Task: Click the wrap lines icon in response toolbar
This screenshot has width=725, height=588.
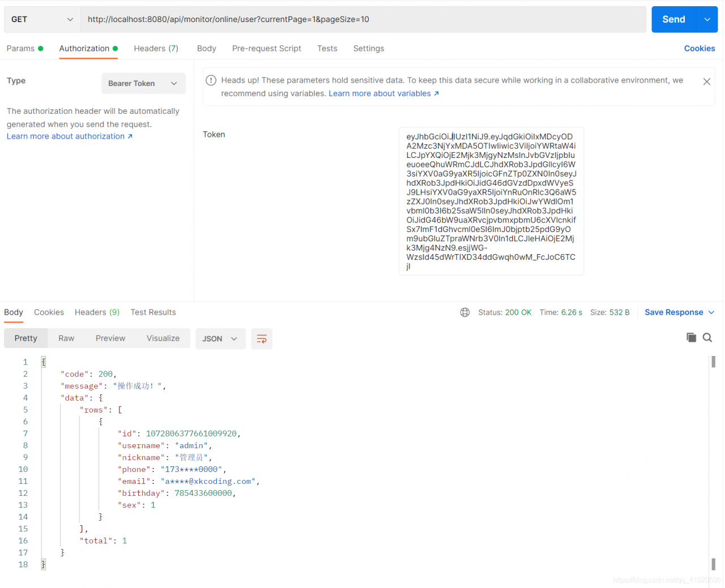Action: pos(262,339)
